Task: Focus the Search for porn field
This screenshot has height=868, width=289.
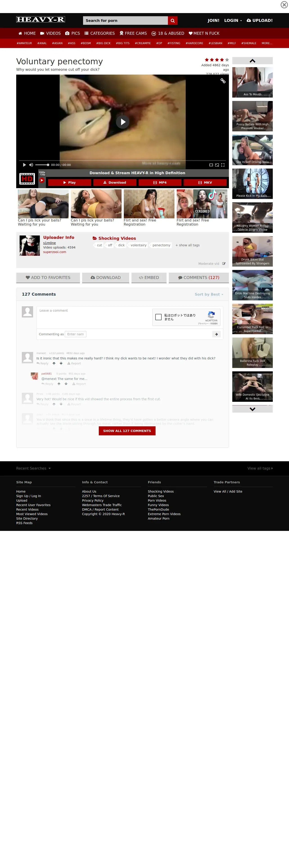Action: (126, 21)
